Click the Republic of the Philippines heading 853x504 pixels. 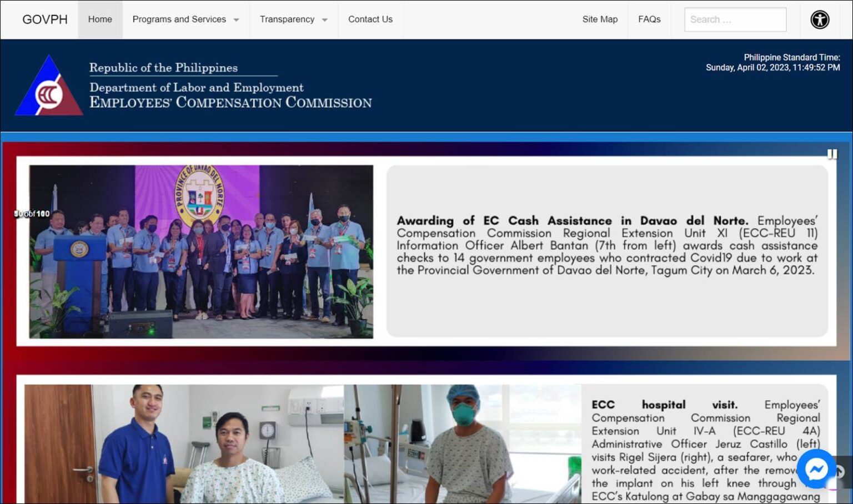coord(163,68)
